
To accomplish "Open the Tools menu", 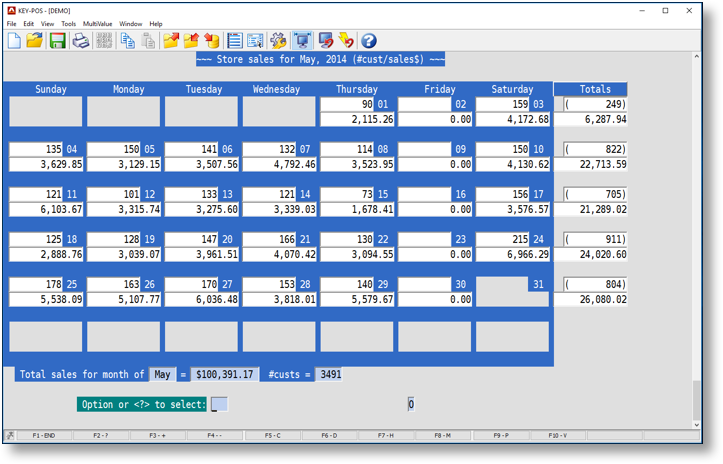I will point(68,24).
